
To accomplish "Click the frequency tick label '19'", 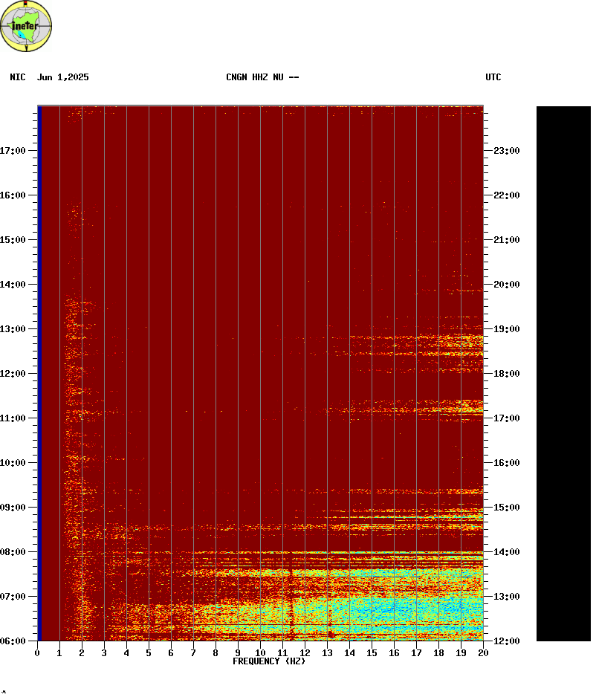I will 461,653.
